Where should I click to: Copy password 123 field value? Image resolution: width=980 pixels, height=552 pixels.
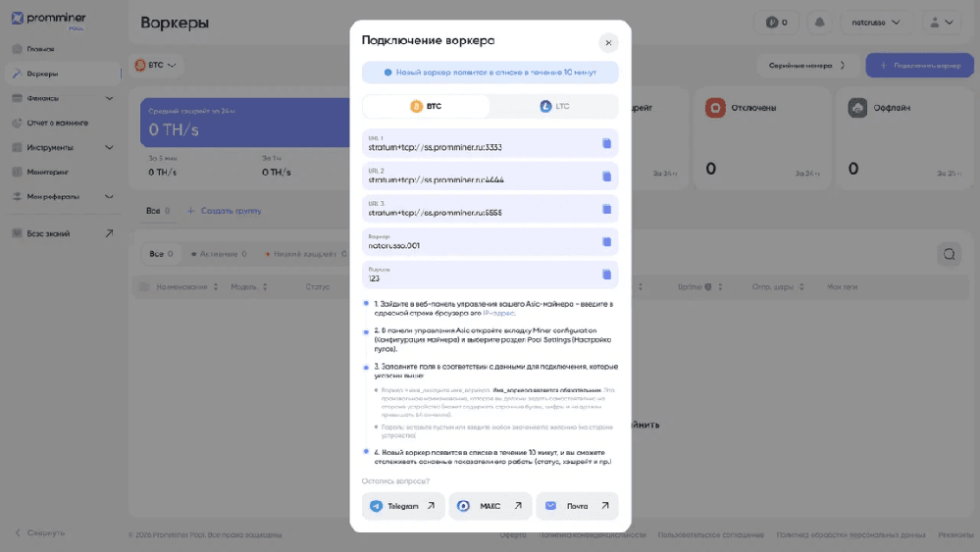[x=606, y=275]
